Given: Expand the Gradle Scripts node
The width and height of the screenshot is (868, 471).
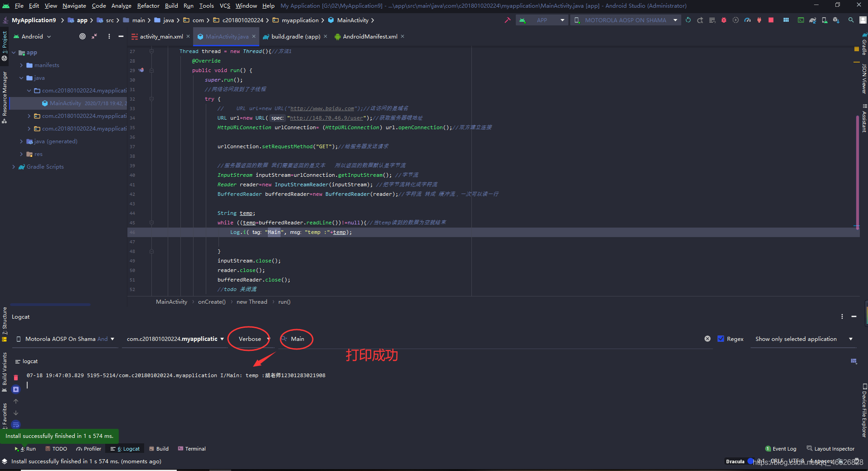Looking at the screenshot, I should (14, 167).
